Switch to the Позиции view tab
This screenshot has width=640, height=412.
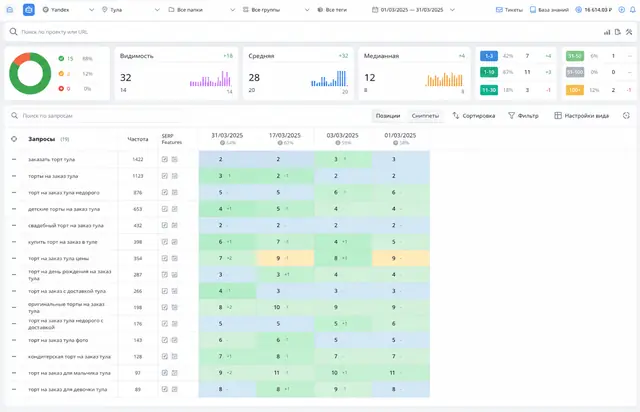coord(388,116)
